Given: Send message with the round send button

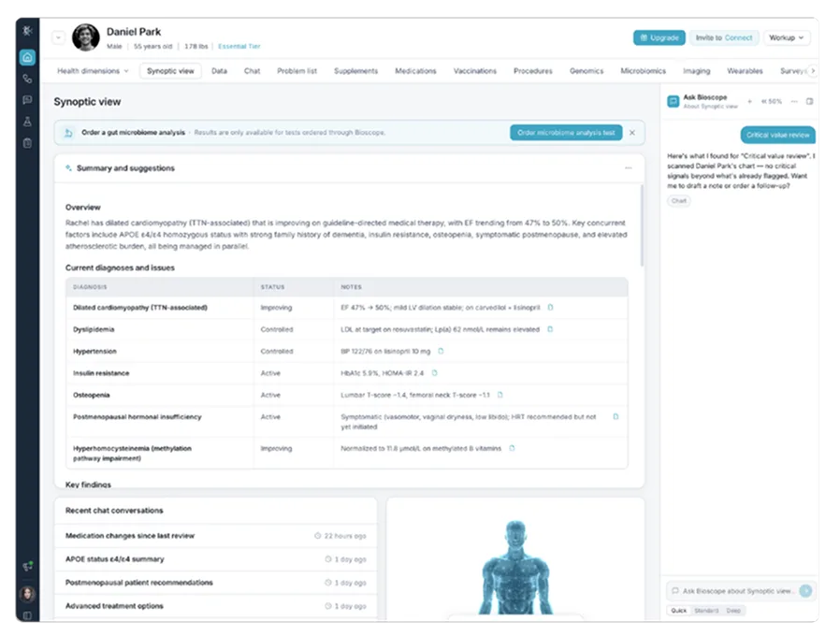Looking at the screenshot, I should (805, 591).
